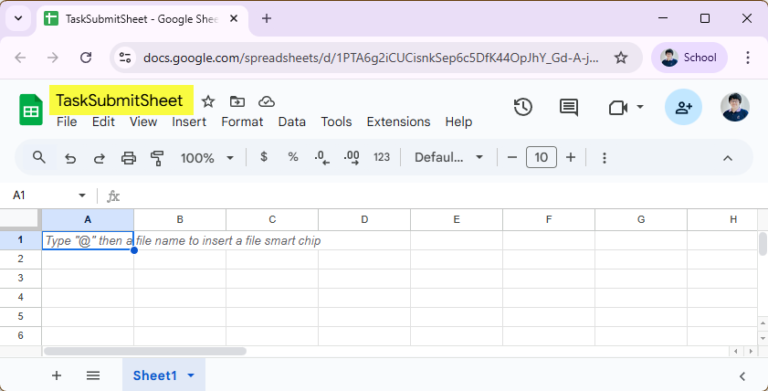Add a new sheet with plus

point(56,376)
